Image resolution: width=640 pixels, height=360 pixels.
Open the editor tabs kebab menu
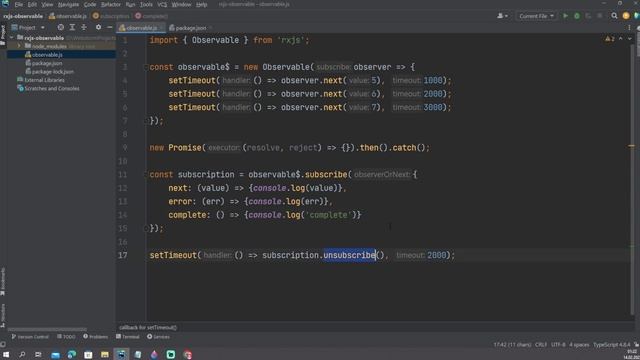point(629,28)
